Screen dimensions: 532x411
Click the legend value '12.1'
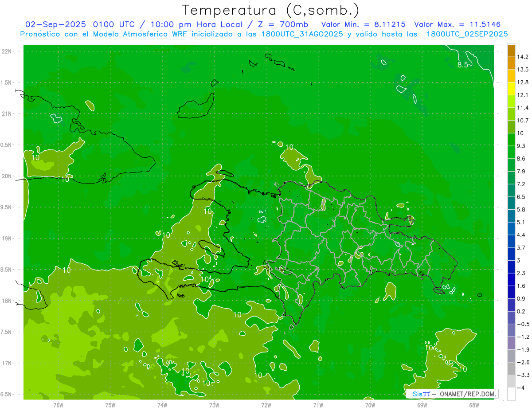click(x=523, y=95)
